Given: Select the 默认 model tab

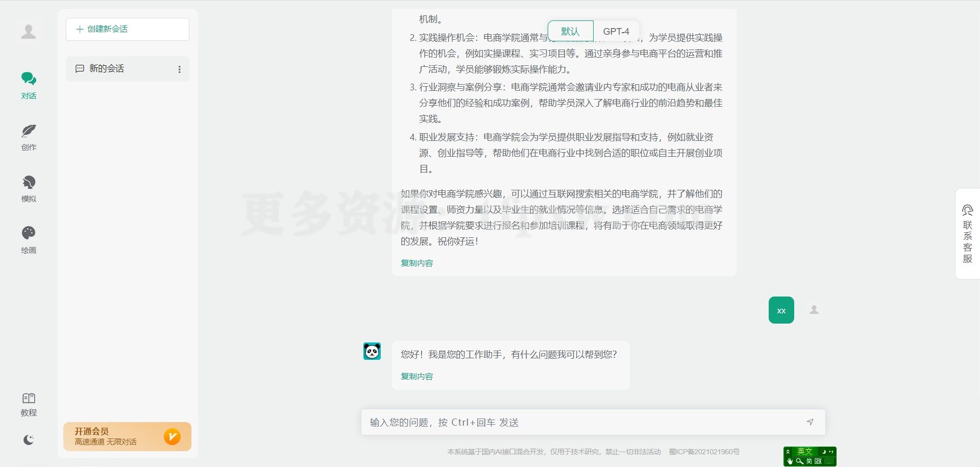Looking at the screenshot, I should coord(570,31).
